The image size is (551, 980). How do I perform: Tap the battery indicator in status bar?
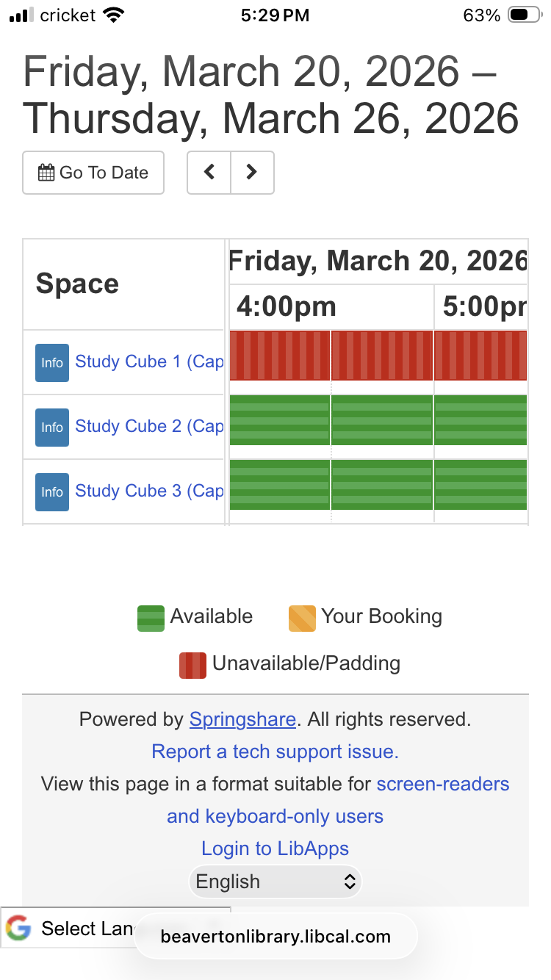(x=524, y=15)
